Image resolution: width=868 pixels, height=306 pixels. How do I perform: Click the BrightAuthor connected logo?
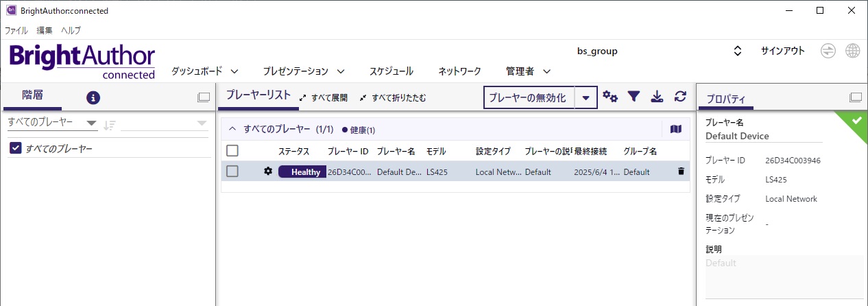click(x=82, y=62)
